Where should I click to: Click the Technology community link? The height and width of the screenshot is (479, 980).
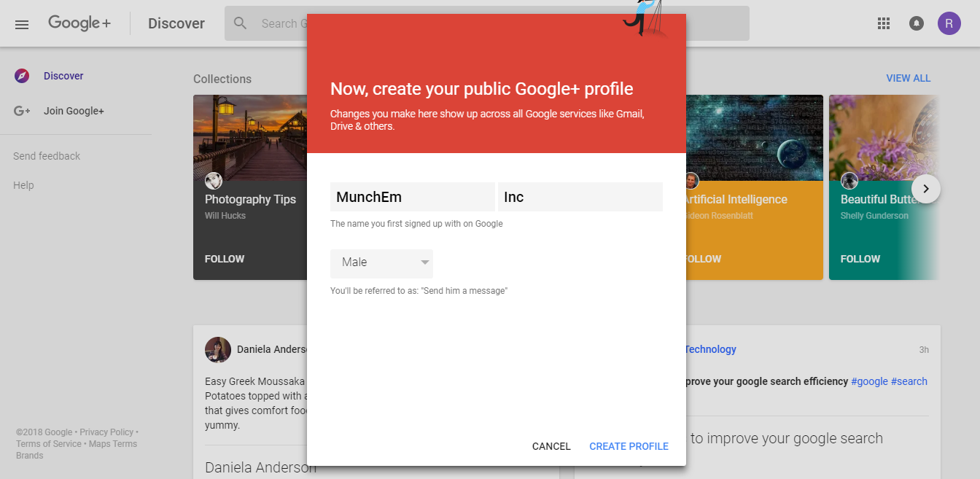click(710, 349)
